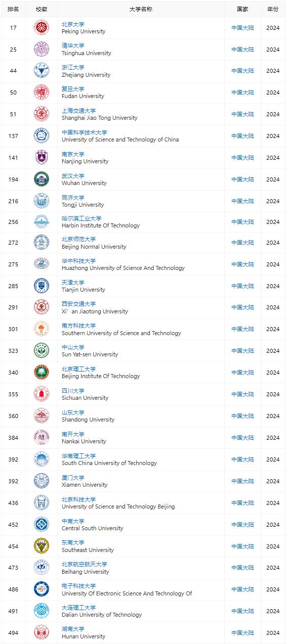
Task: Click 中国大陆 in the Beihang University row
Action: 243,568
